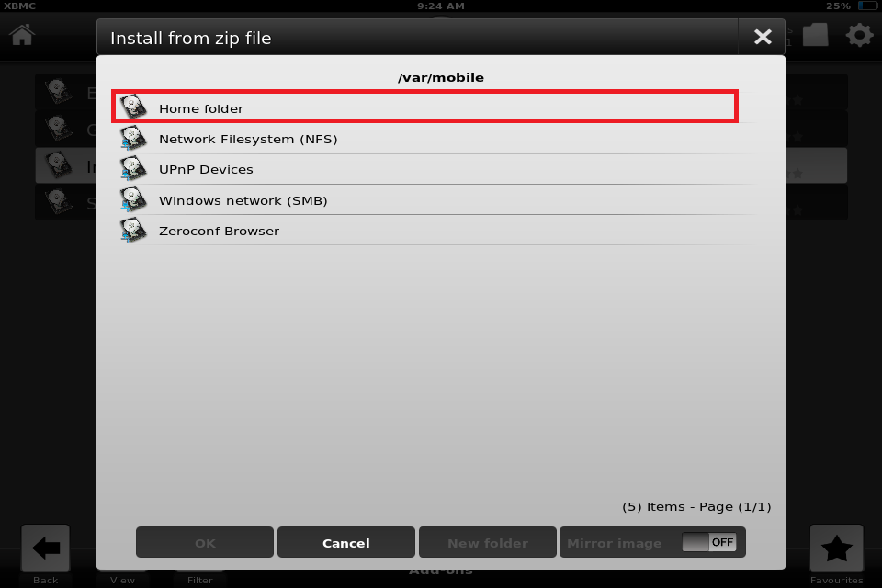Screen dimensions: 882x588
Task: Open Favourites star icon
Action: 836,548
